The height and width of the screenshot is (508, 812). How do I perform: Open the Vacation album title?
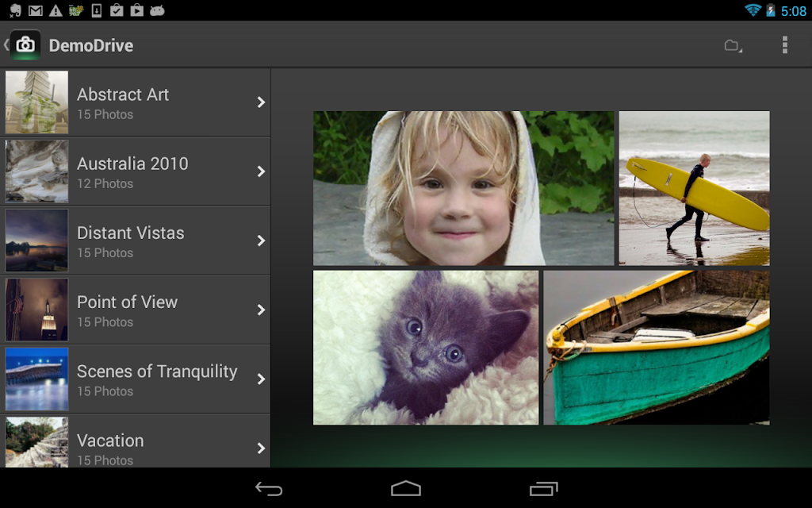pyautogui.click(x=110, y=441)
